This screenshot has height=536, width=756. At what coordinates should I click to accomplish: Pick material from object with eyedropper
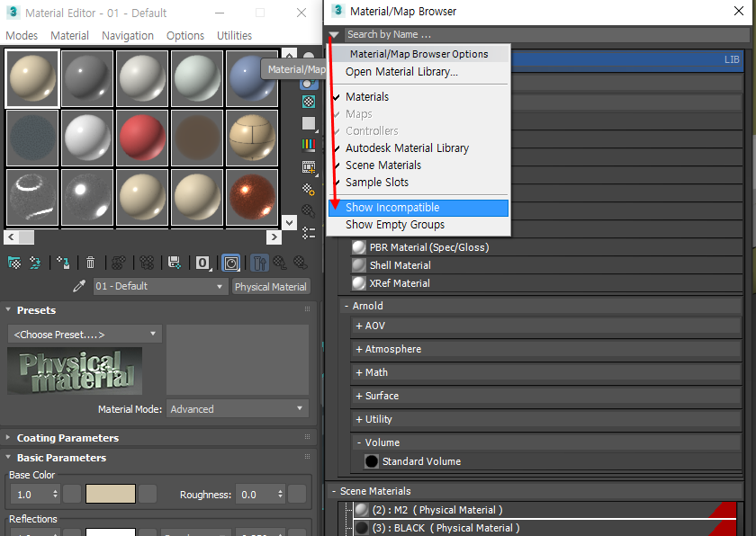coord(79,287)
